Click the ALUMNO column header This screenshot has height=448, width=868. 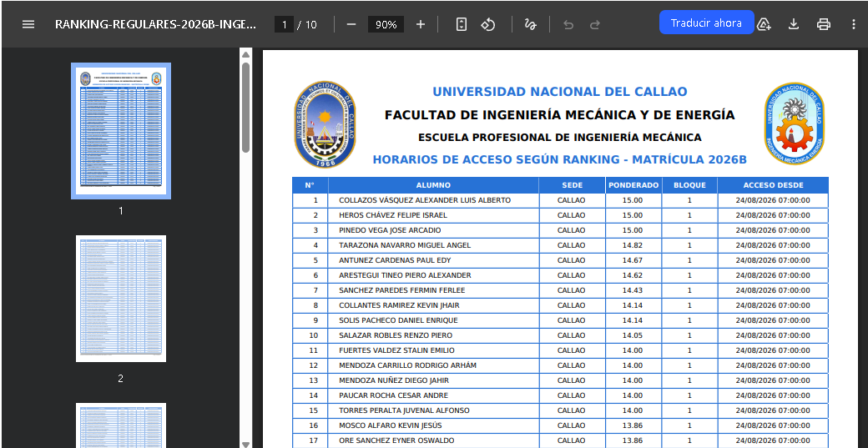(433, 185)
